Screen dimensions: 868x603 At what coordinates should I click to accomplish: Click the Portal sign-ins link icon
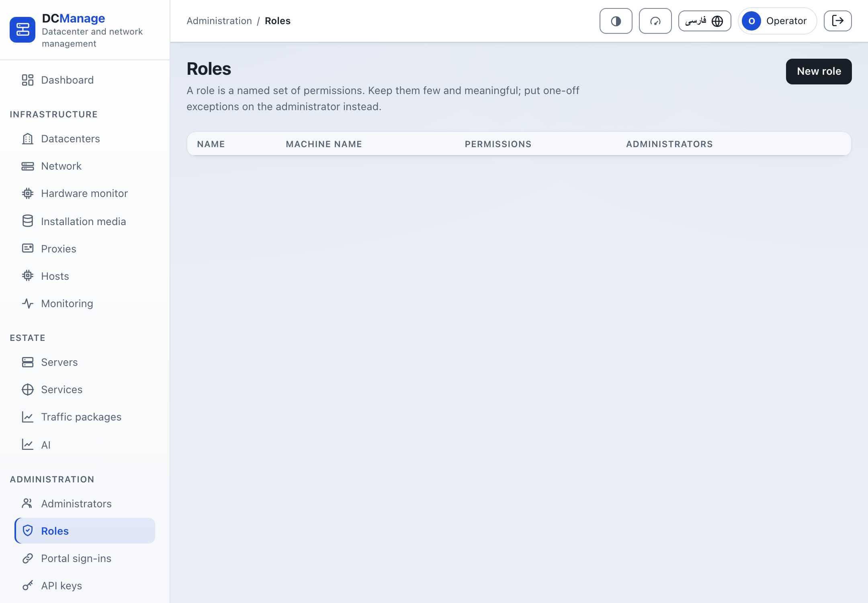tap(28, 558)
